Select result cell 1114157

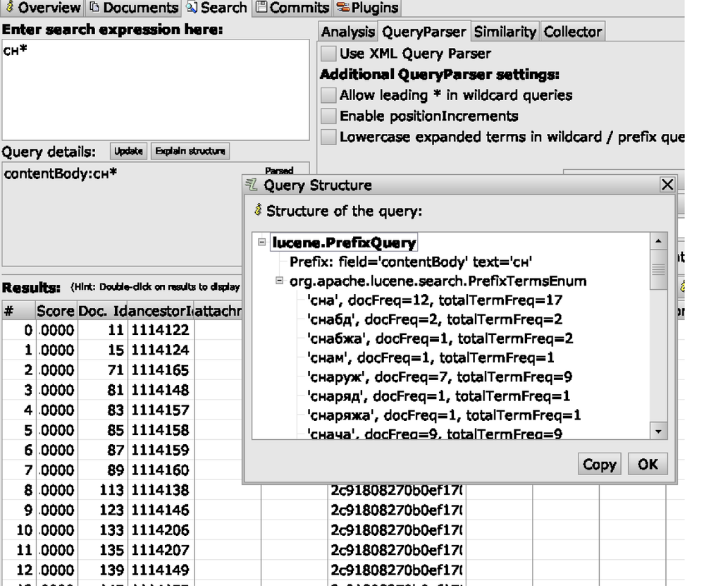point(160,410)
